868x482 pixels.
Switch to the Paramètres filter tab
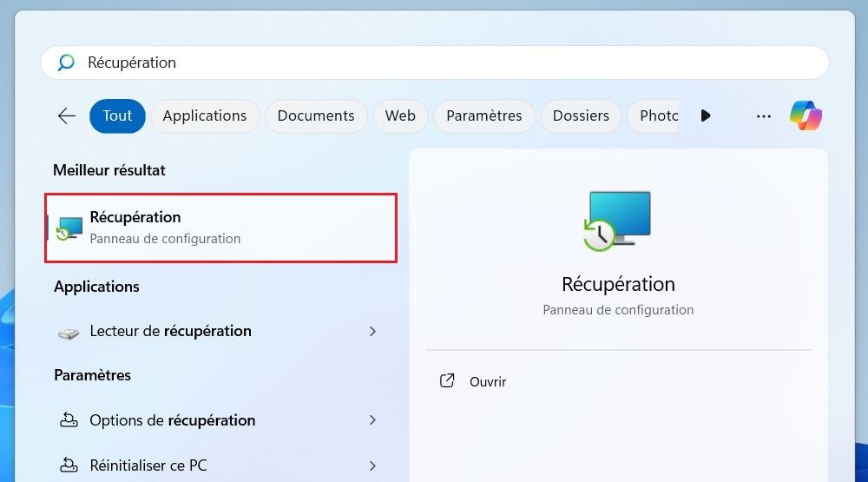click(483, 116)
